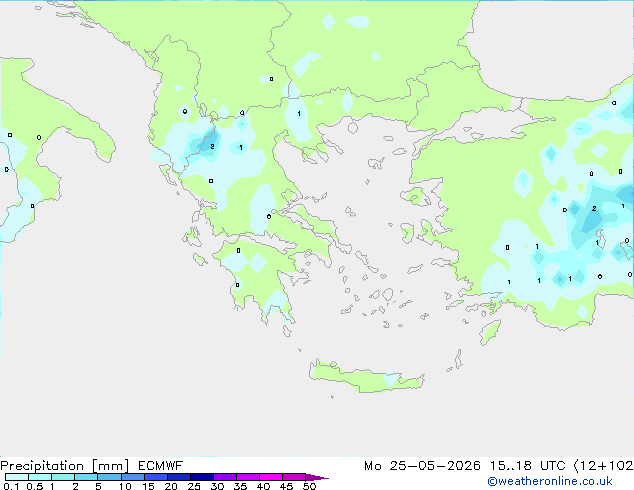Click the '(12+102' forecast run text

604,466
